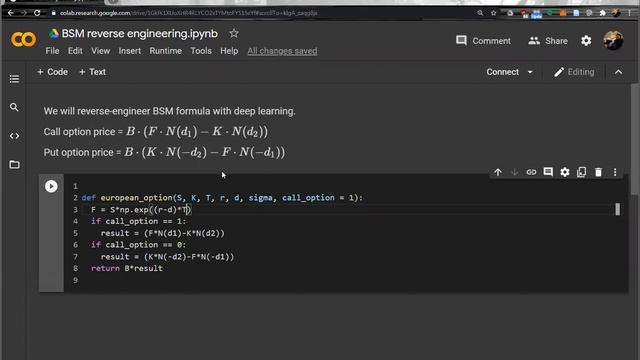Image resolution: width=640 pixels, height=360 pixels.
Task: Click the Drive icon beside notebook title
Action: click(x=53, y=33)
